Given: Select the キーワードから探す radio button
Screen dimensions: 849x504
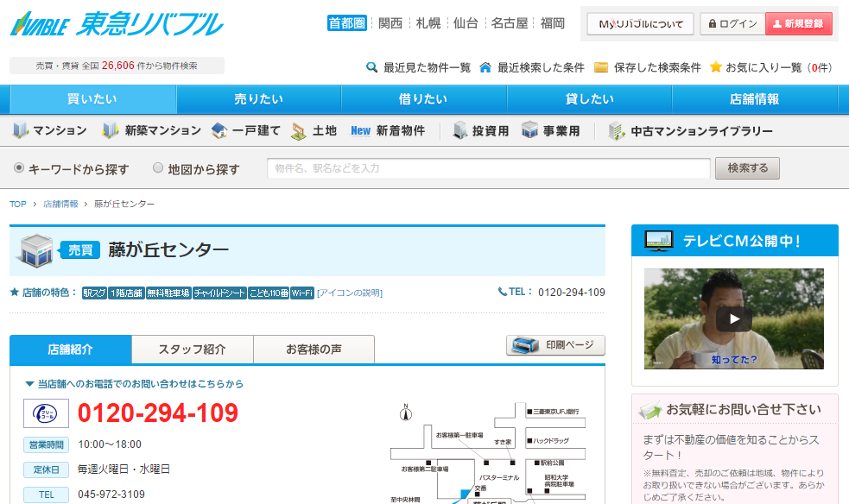Looking at the screenshot, I should click(19, 167).
